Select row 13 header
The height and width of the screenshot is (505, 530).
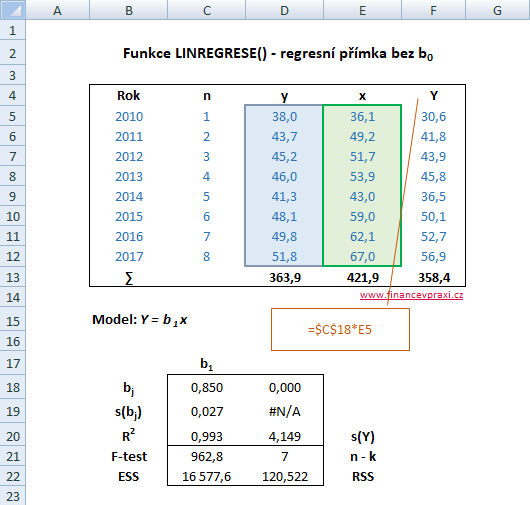pyautogui.click(x=13, y=278)
